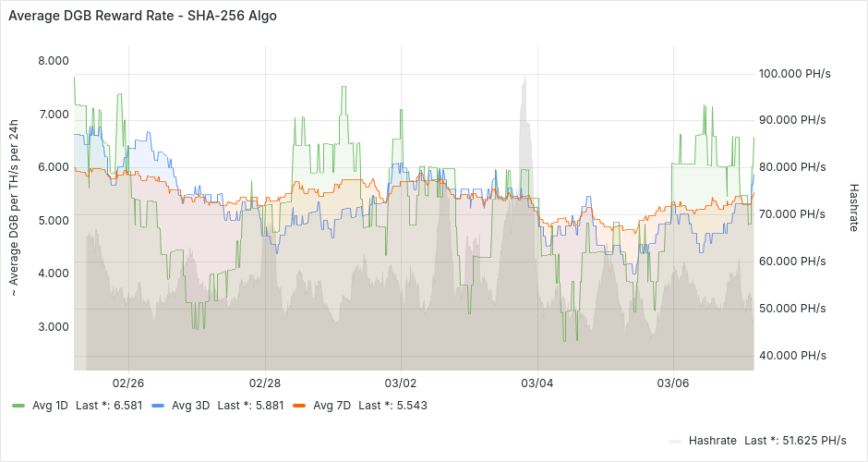The height and width of the screenshot is (462, 868).
Task: Click the 03/04 date tick on x-axis
Action: coord(536,383)
